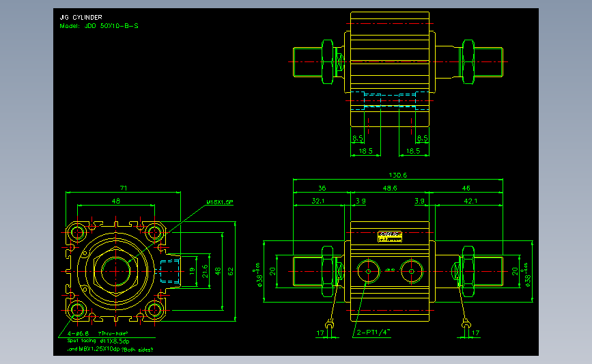The height and width of the screenshot is (364, 592).
Task: Select the "2-PT1/4" port callout
Action: point(373,333)
